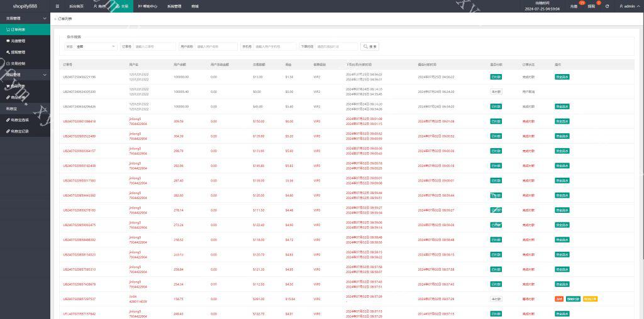
Task: Open the 提现 notification with orange badge
Action: coord(593,6)
